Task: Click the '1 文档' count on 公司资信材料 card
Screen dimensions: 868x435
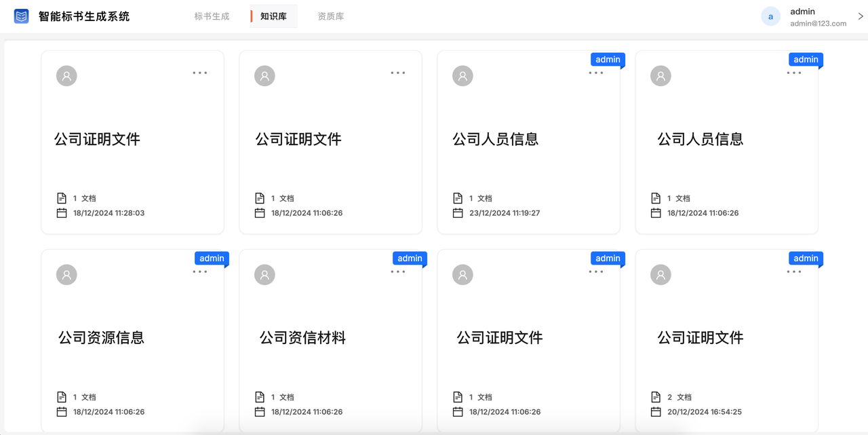Action: (283, 397)
